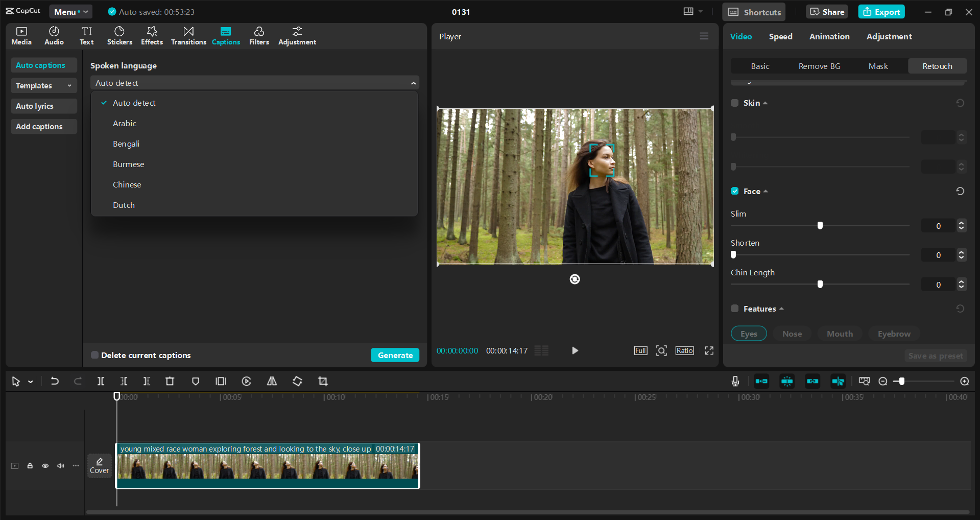Click the Generate button
The width and height of the screenshot is (980, 520).
(x=395, y=355)
